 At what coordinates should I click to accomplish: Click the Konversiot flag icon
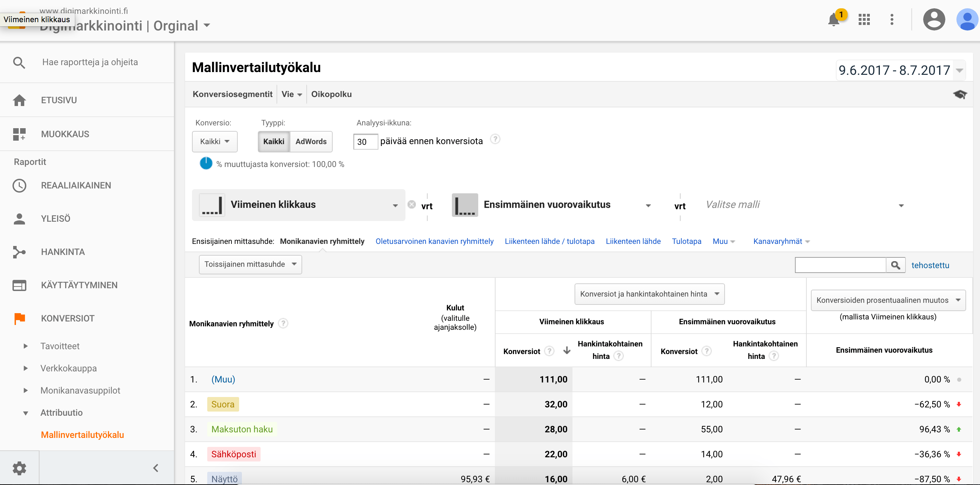click(19, 318)
